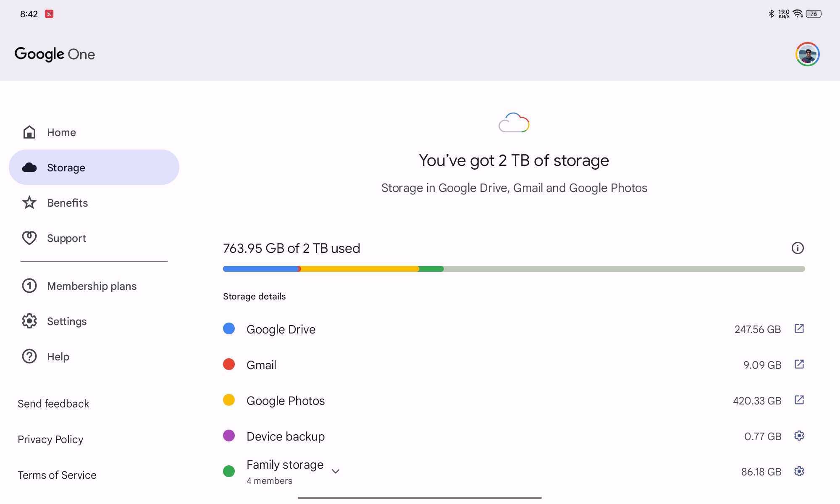The height and width of the screenshot is (504, 840).
Task: View Membership plans
Action: click(92, 286)
